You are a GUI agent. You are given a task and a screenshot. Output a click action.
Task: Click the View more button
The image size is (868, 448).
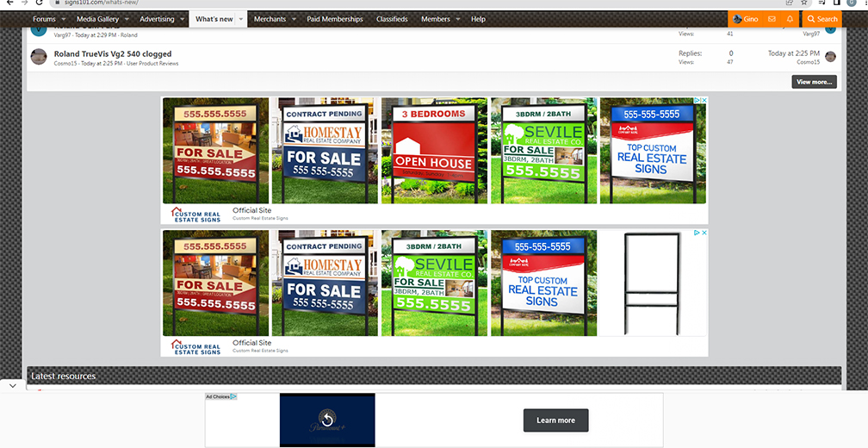tap(814, 82)
